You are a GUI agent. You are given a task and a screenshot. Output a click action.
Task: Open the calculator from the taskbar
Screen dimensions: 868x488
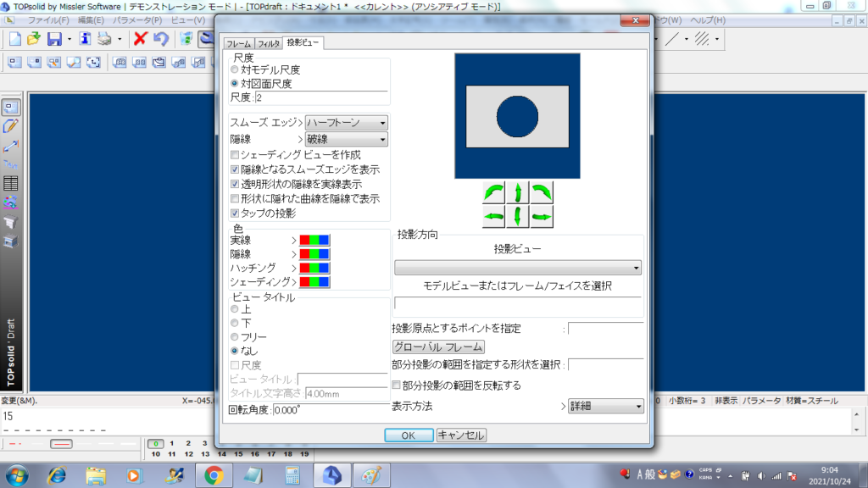click(292, 475)
